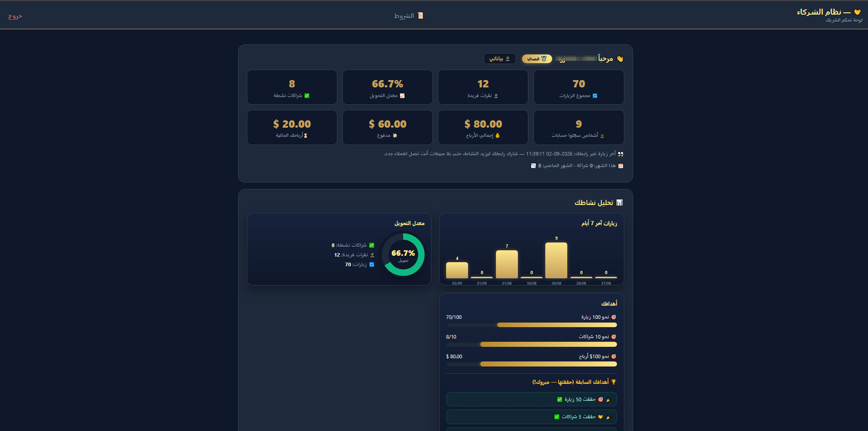Click the حققت 5 شراكات achievement row

pyautogui.click(x=532, y=417)
